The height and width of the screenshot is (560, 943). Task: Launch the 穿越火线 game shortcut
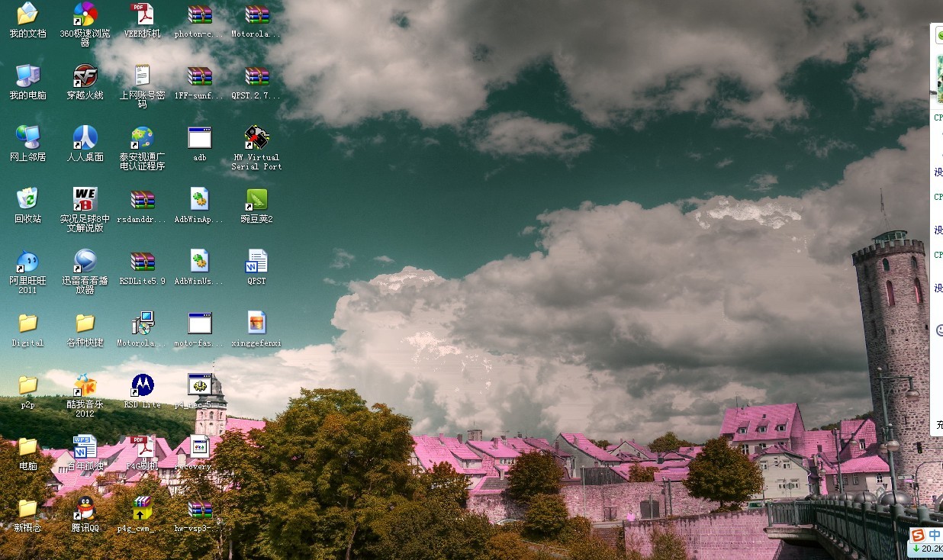pyautogui.click(x=85, y=75)
